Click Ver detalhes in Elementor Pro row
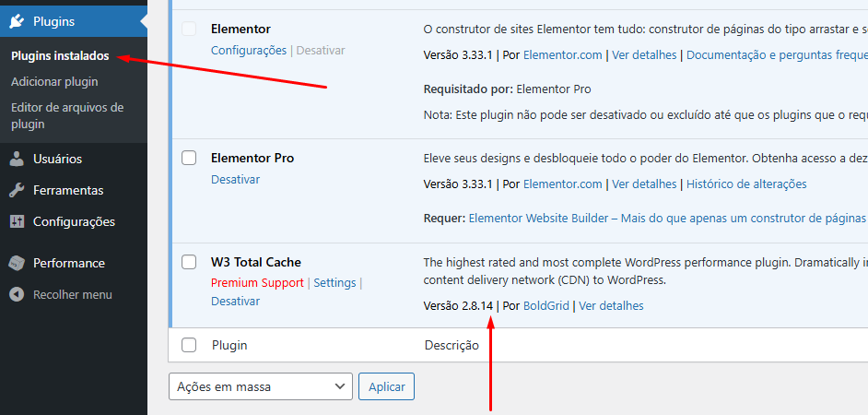 point(644,184)
